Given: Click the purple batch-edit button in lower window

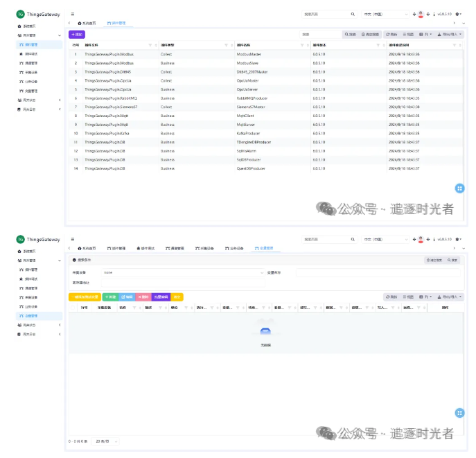Looking at the screenshot, I should pos(161,297).
